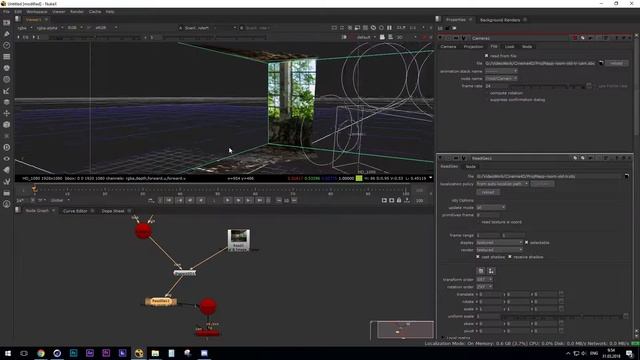This screenshot has width=640, height=360.
Task: Pause the viewer updating
Action: click(x=389, y=28)
